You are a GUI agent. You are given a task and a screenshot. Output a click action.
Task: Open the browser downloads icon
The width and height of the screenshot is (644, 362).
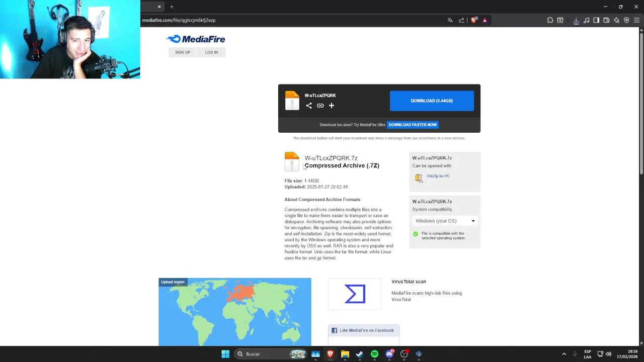tap(576, 20)
